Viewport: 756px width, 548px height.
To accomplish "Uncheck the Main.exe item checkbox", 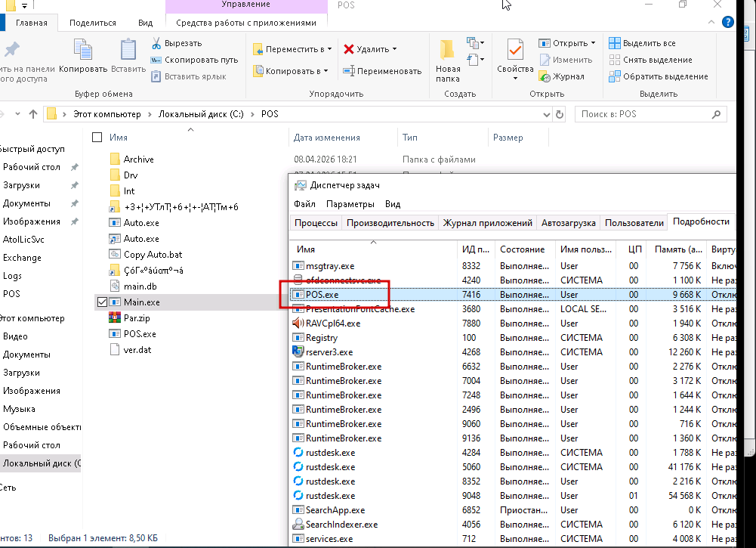I will tap(102, 302).
